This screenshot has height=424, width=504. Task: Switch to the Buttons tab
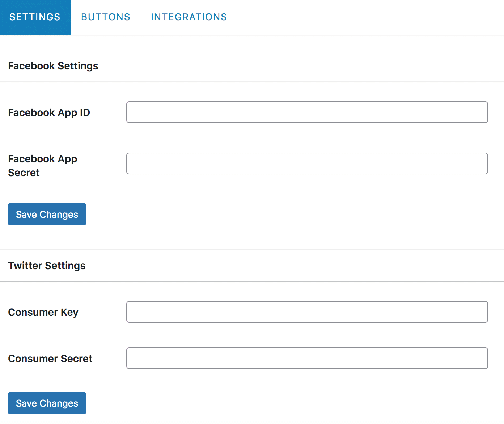click(106, 17)
